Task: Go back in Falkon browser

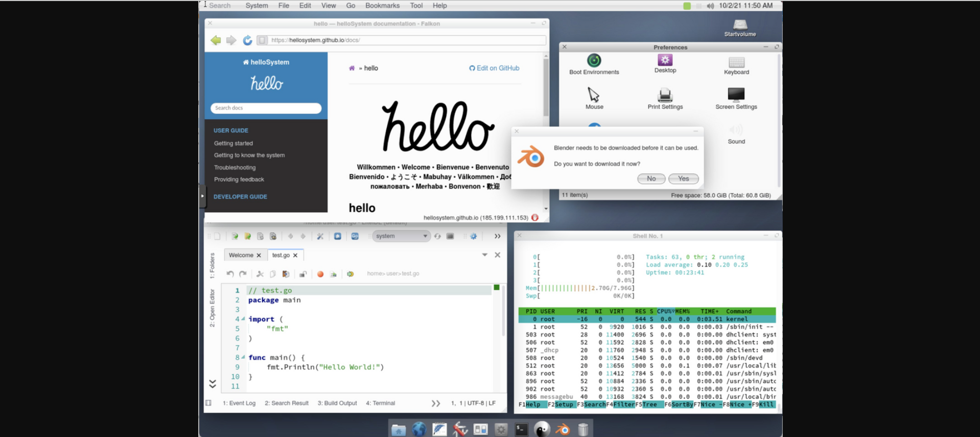Action: (x=216, y=40)
